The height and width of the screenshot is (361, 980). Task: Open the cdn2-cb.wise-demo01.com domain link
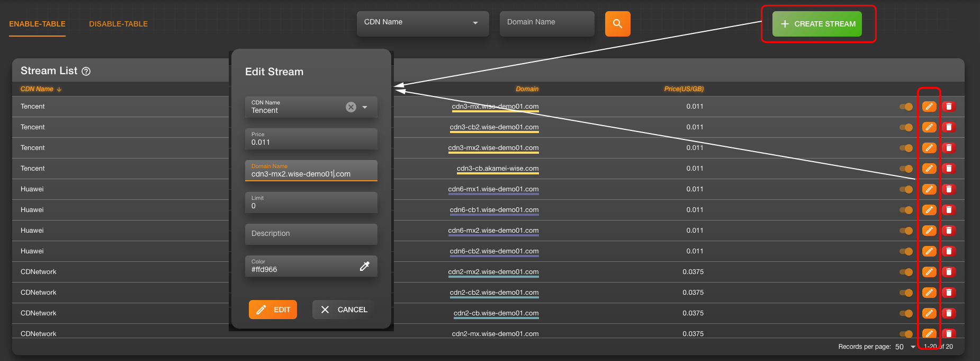point(496,313)
